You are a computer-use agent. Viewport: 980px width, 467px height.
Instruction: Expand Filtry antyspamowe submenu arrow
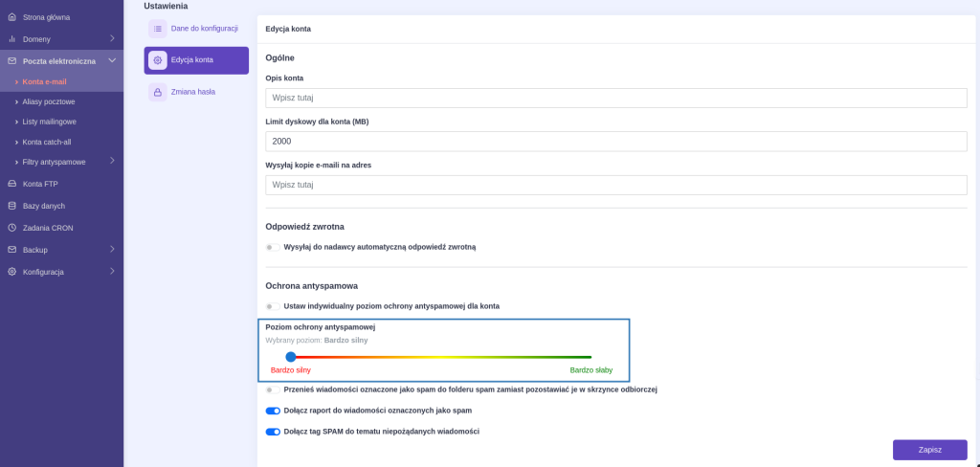click(112, 161)
